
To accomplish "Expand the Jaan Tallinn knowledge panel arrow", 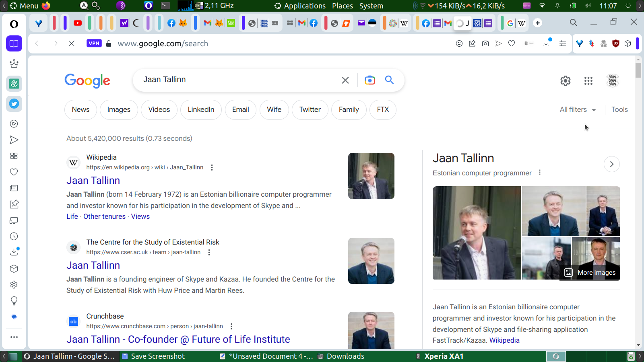I will click(612, 164).
